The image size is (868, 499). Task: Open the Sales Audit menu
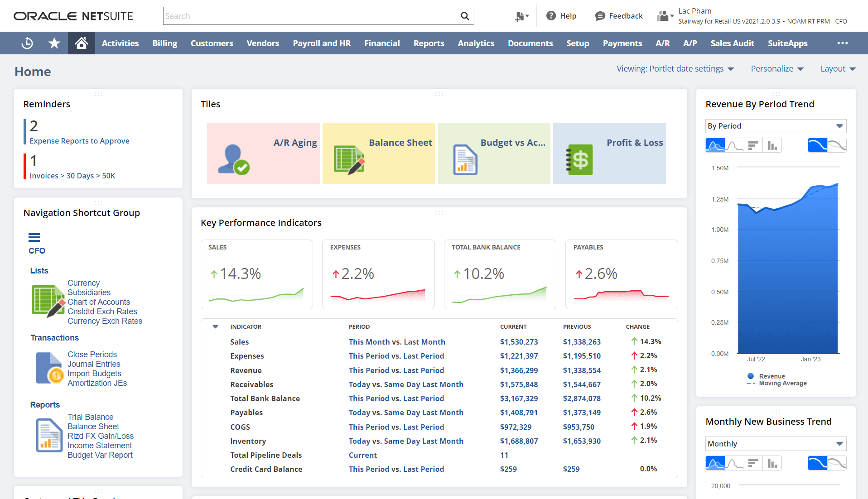(732, 43)
